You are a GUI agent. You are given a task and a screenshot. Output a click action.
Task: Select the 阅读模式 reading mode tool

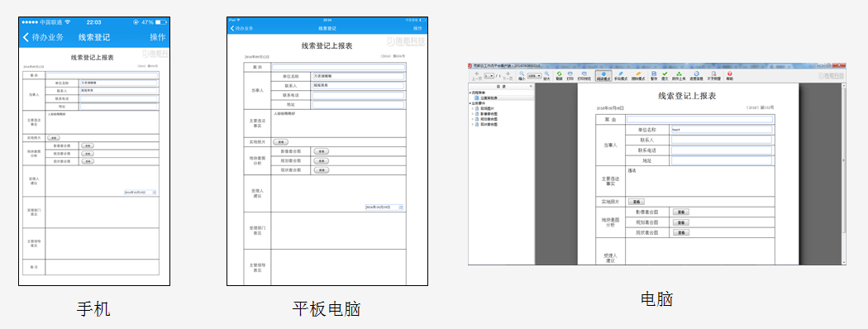click(x=603, y=76)
